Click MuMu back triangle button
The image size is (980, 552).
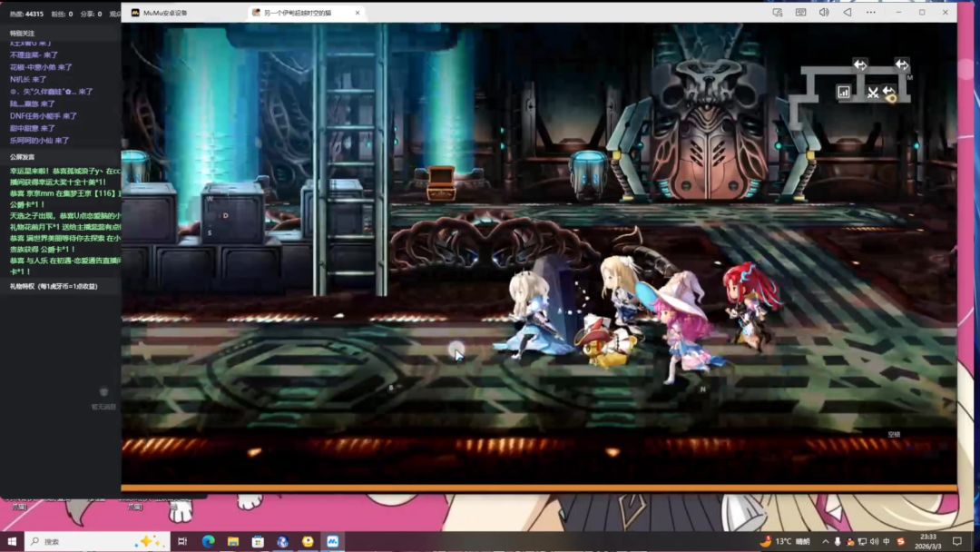(x=848, y=13)
